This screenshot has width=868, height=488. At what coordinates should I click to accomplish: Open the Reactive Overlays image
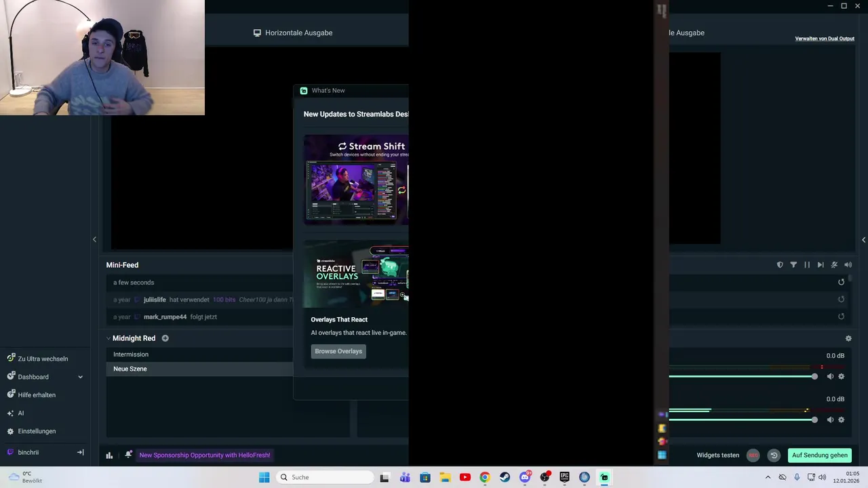[x=356, y=274]
